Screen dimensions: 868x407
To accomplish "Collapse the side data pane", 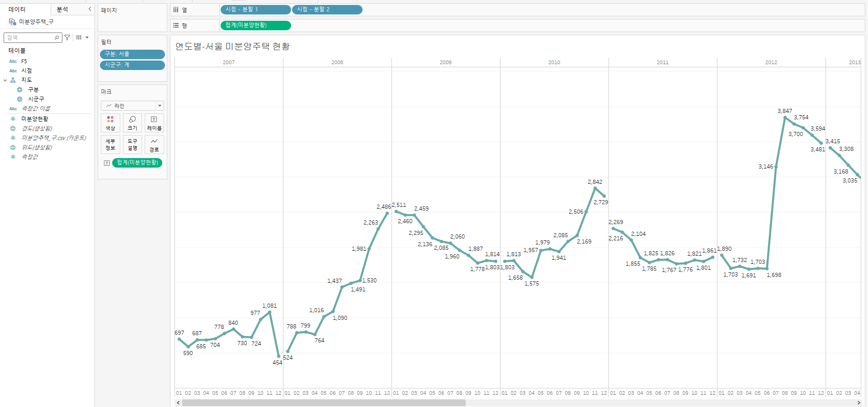I will tap(90, 9).
